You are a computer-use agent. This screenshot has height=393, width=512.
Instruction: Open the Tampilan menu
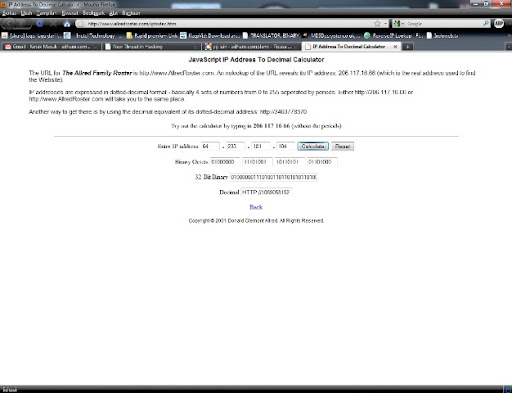[47, 13]
